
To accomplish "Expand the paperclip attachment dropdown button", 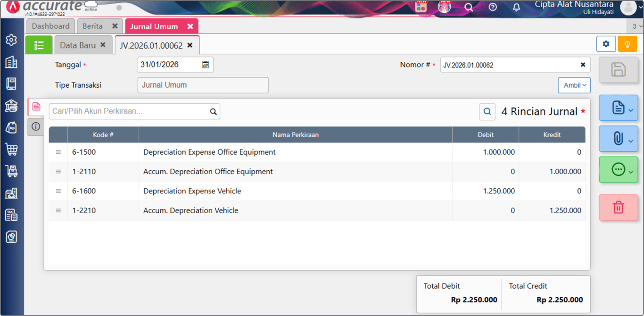I will pos(618,139).
